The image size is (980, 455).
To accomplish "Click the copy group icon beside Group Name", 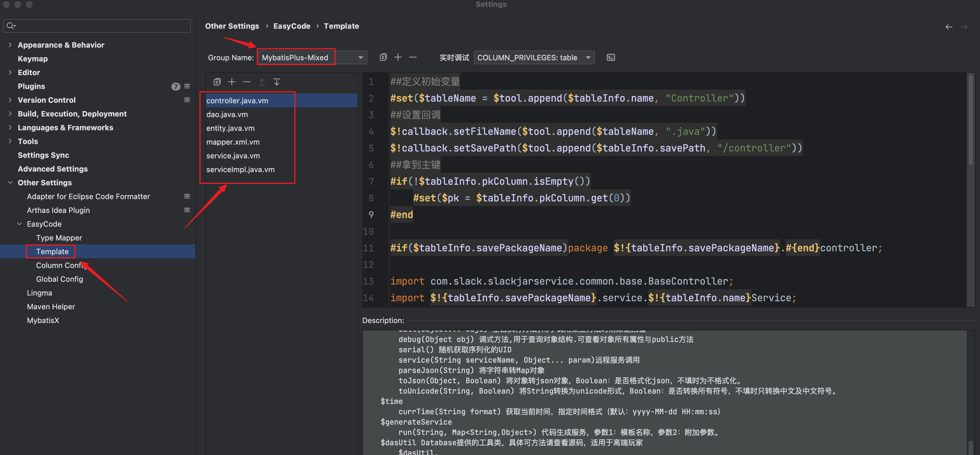I will pyautogui.click(x=383, y=57).
